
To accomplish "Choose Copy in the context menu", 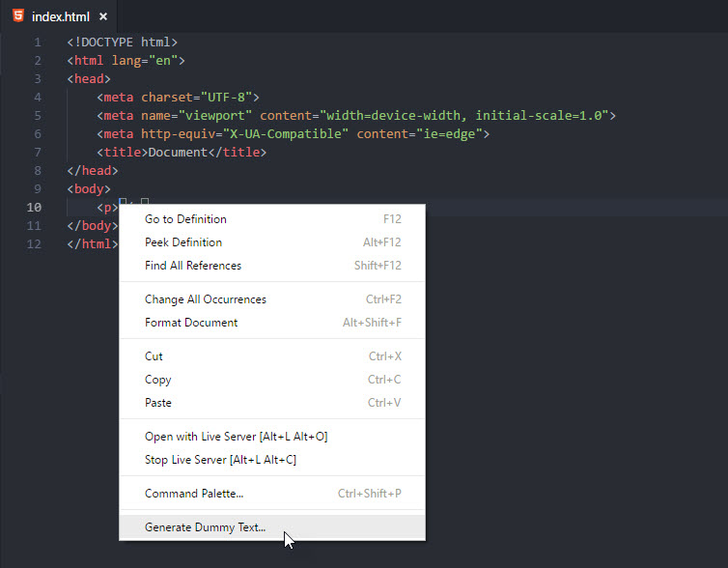I will (x=272, y=380).
